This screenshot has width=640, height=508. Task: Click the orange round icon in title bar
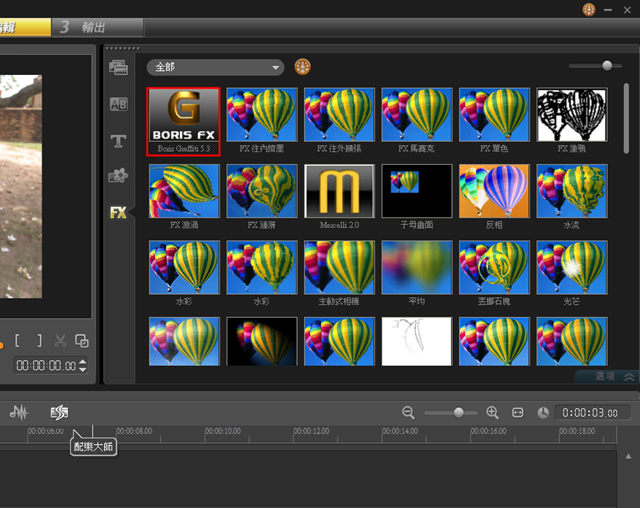point(589,9)
